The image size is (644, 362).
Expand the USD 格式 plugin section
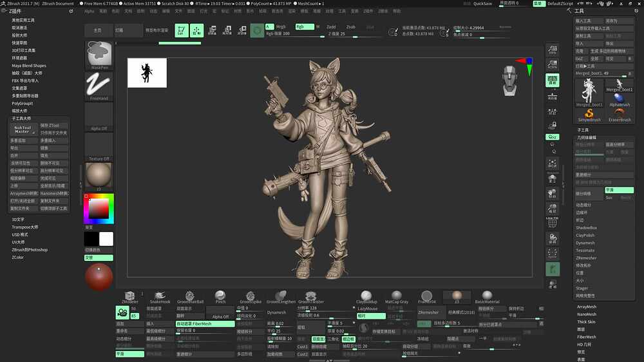pos(20,234)
